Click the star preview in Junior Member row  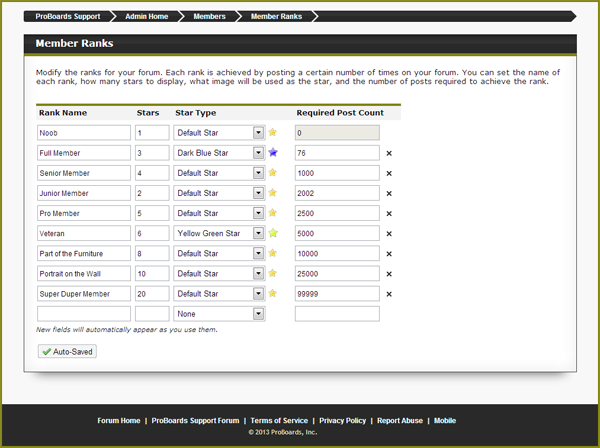pos(272,192)
